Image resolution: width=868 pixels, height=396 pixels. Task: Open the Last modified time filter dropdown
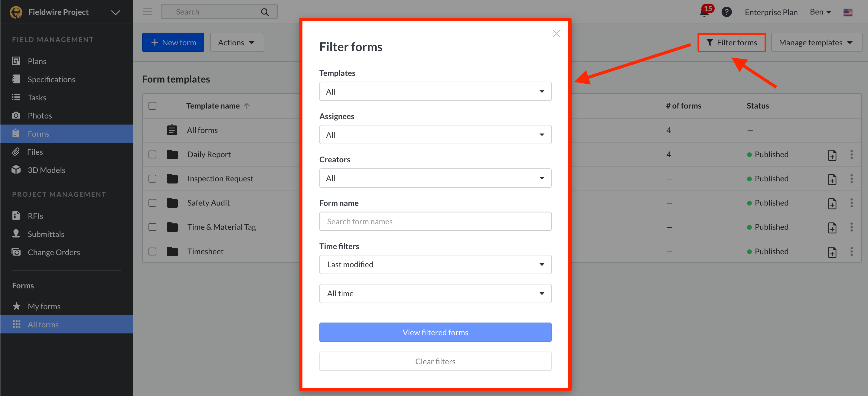435,265
